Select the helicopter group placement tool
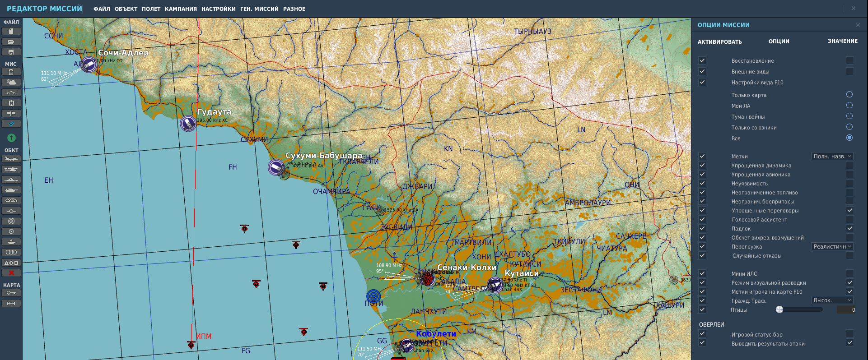868x360 pixels. coord(11,169)
